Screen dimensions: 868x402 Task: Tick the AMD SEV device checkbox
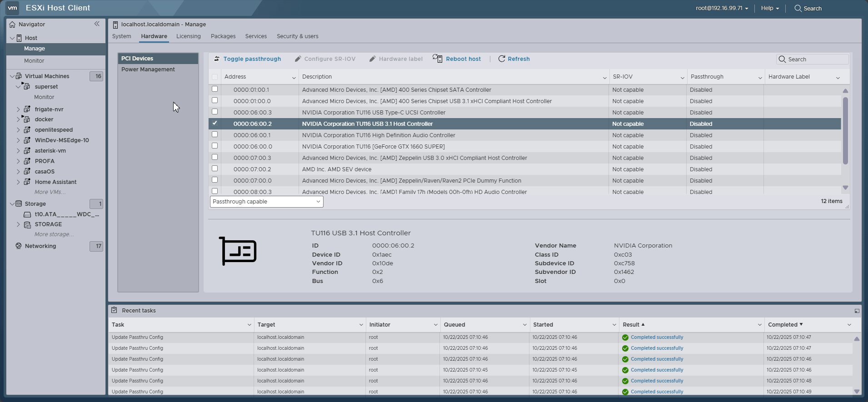point(215,169)
